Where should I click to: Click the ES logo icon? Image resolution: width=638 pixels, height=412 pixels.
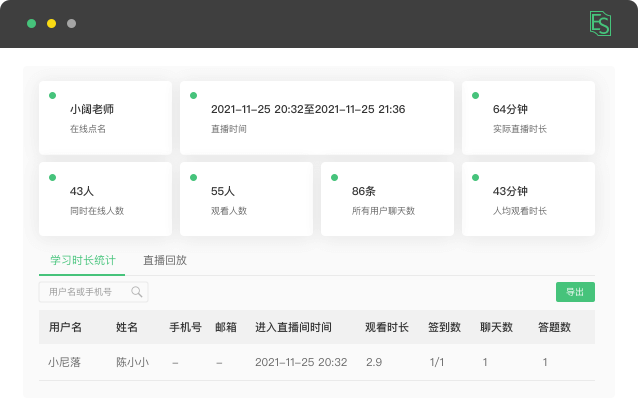[600, 23]
